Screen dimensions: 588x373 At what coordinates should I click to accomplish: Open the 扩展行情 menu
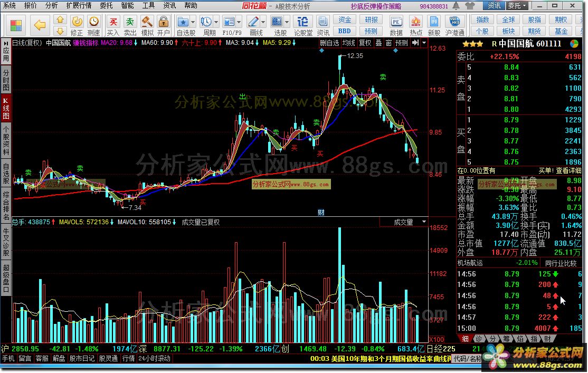click(x=79, y=5)
